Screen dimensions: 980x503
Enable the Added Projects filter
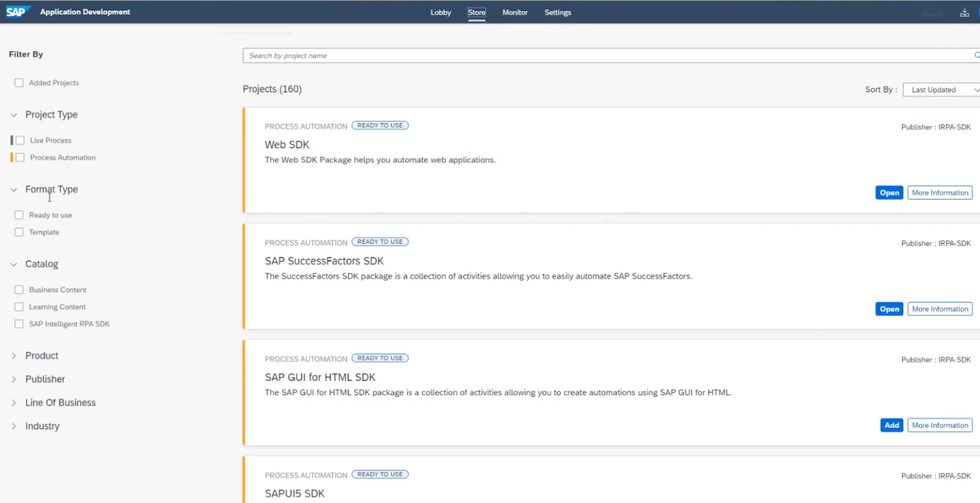[x=19, y=83]
